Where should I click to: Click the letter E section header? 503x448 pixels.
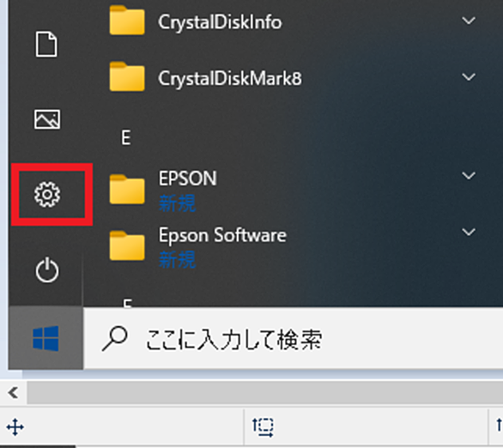tap(125, 138)
